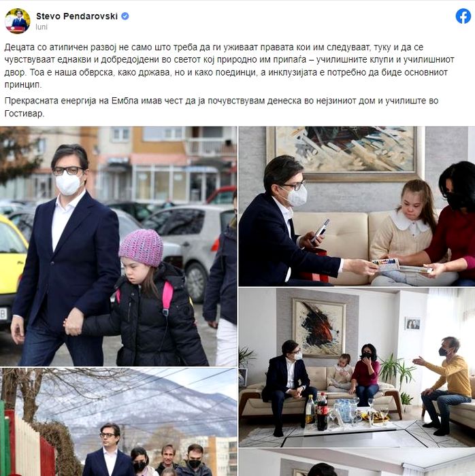Image resolution: width=475 pixels, height=476 pixels.
Task: Open Stevo Pendarovski profile name link
Action: [77, 16]
